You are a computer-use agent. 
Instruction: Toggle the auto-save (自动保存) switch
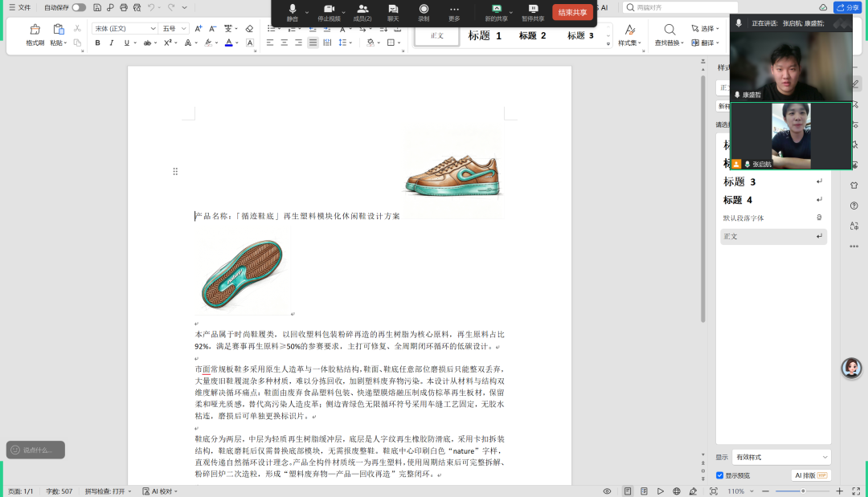pos(79,8)
